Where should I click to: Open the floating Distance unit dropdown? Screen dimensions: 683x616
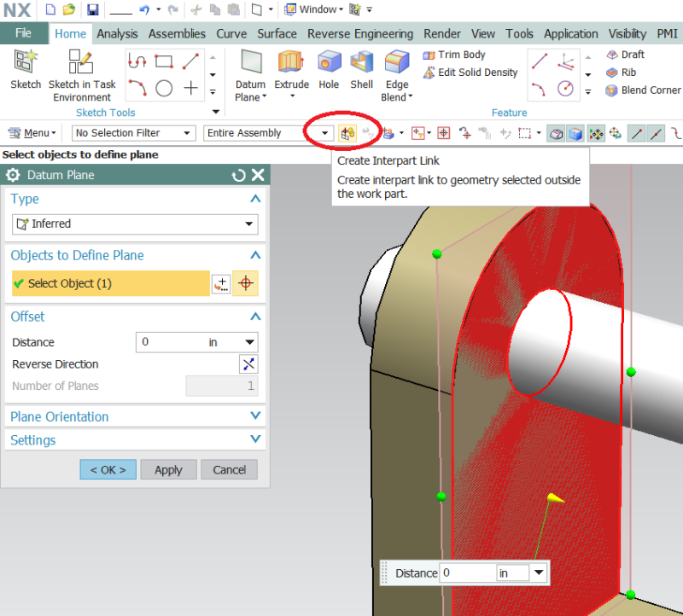click(539, 572)
